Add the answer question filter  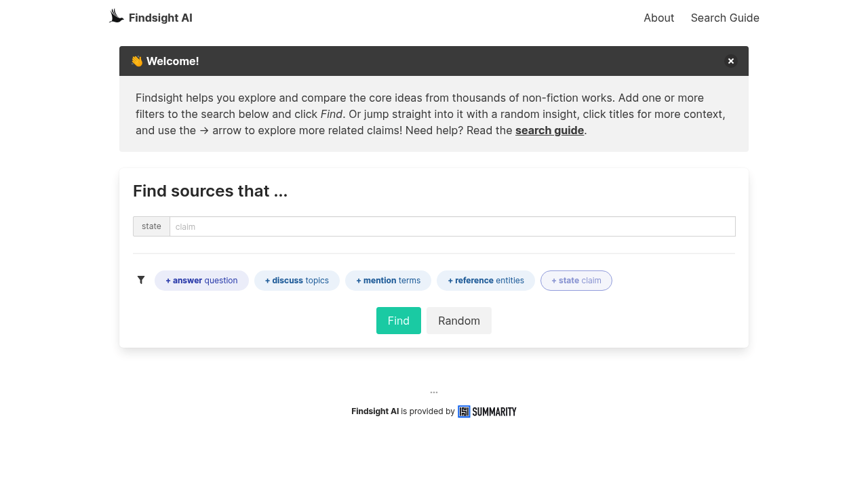(201, 280)
